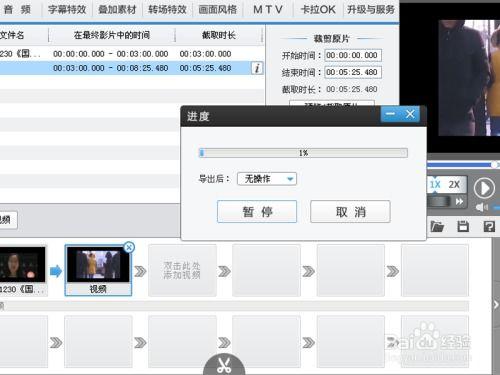The width and height of the screenshot is (500, 375).
Task: Select the 视频 clip thumbnail
Action: (x=98, y=270)
